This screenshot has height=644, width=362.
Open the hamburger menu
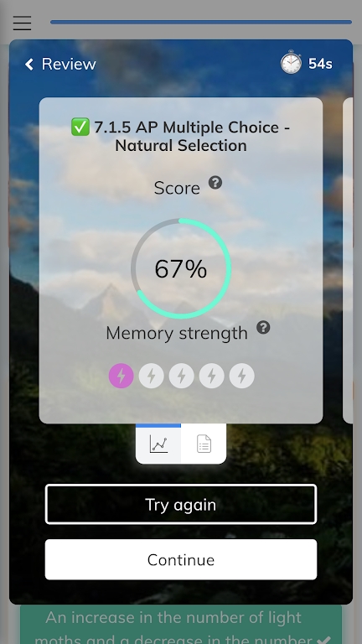[22, 23]
